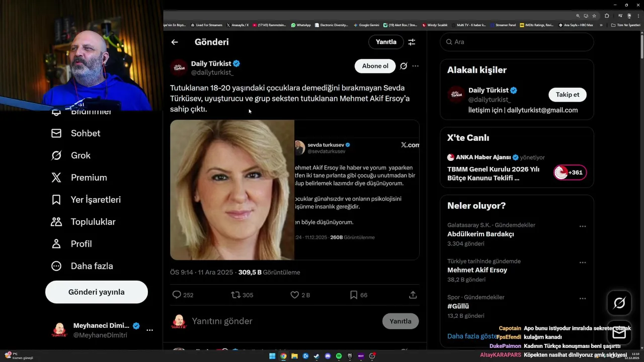Open Chrome from the taskbar
The height and width of the screenshot is (362, 644).
click(283, 356)
